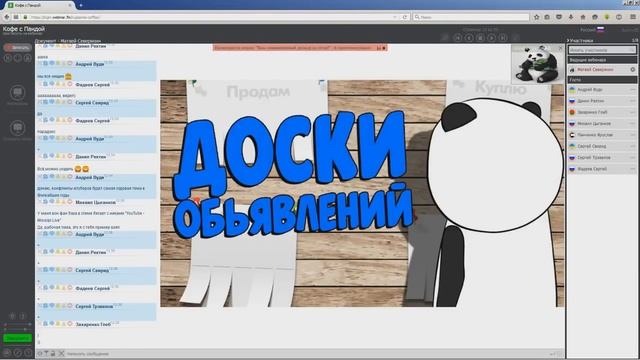
Task: Open options menu for guest Данил Рахтин
Action: (633, 101)
